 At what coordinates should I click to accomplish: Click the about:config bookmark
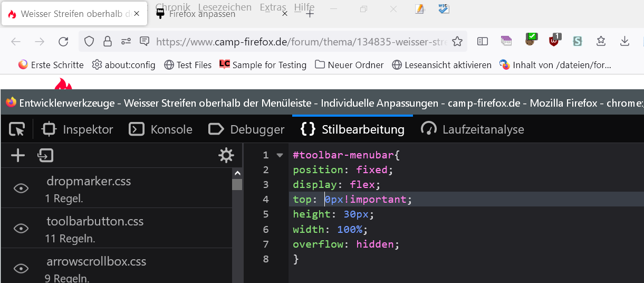(x=123, y=65)
